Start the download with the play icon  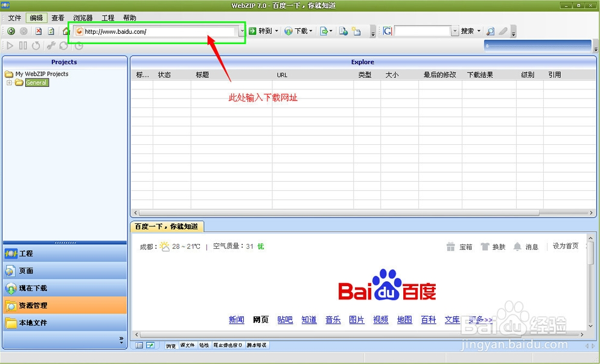[x=10, y=46]
